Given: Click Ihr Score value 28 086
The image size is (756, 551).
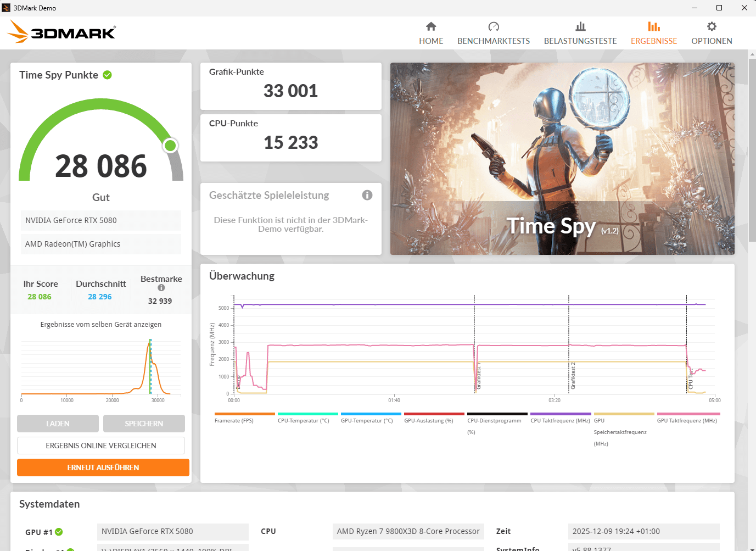Looking at the screenshot, I should click(40, 297).
